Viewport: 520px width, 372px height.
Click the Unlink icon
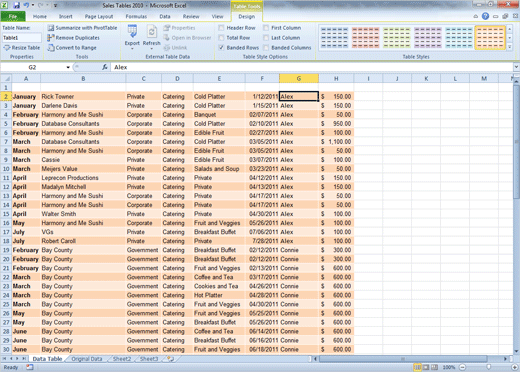pos(167,48)
